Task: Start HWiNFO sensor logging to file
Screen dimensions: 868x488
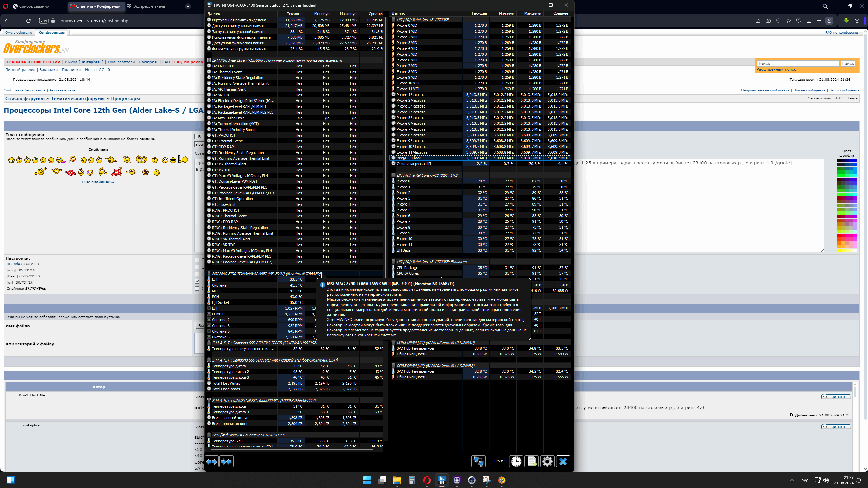Action: click(532, 462)
